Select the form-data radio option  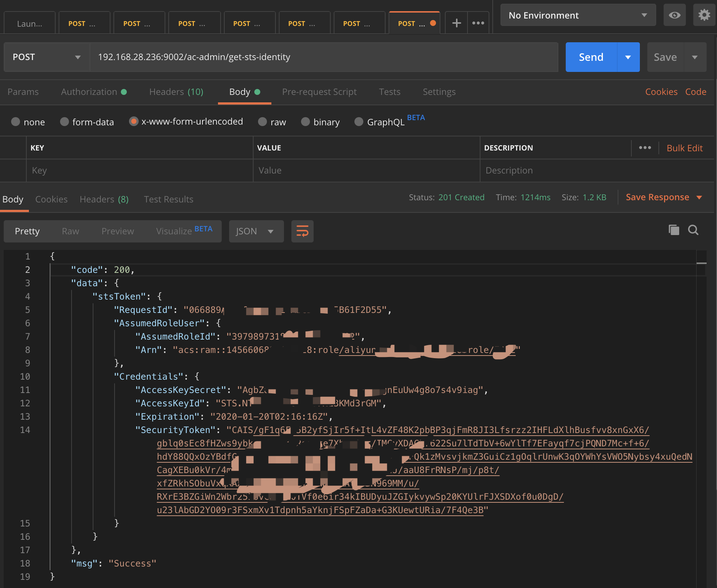[x=65, y=122]
